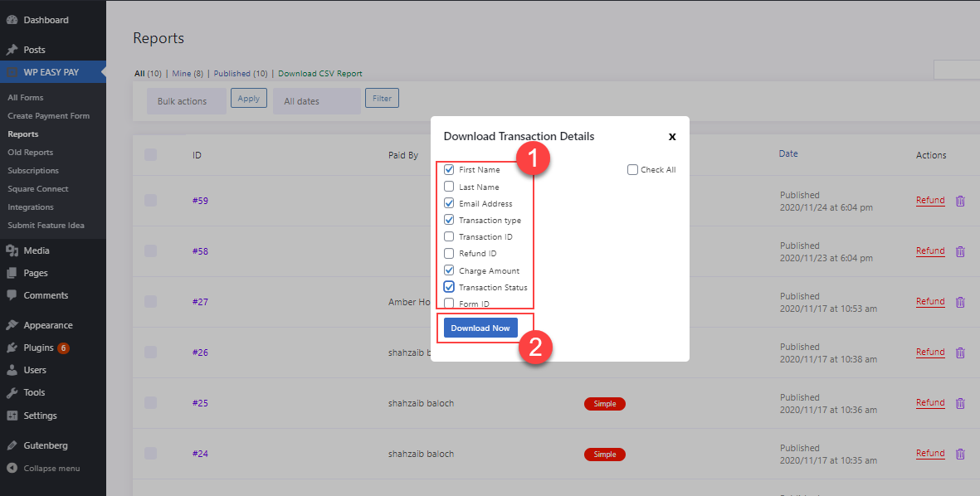Click the Appearance brush icon
980x496 pixels.
[12, 324]
